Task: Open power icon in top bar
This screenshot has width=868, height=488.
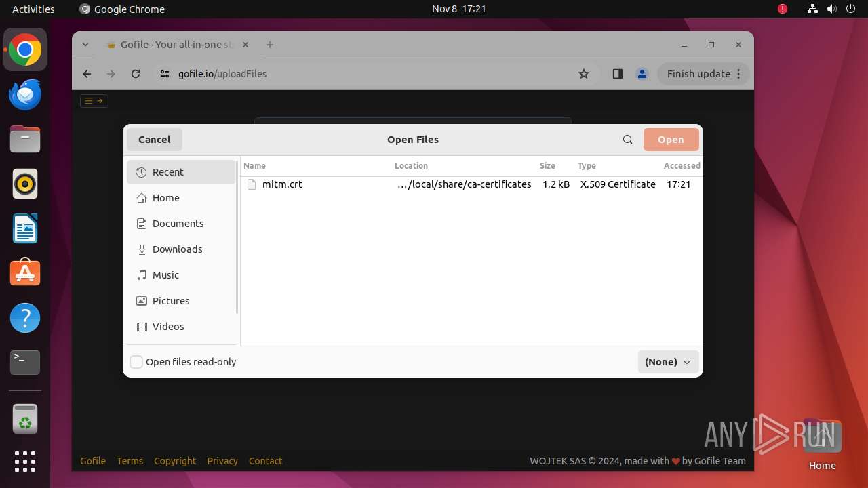Action: pos(850,9)
